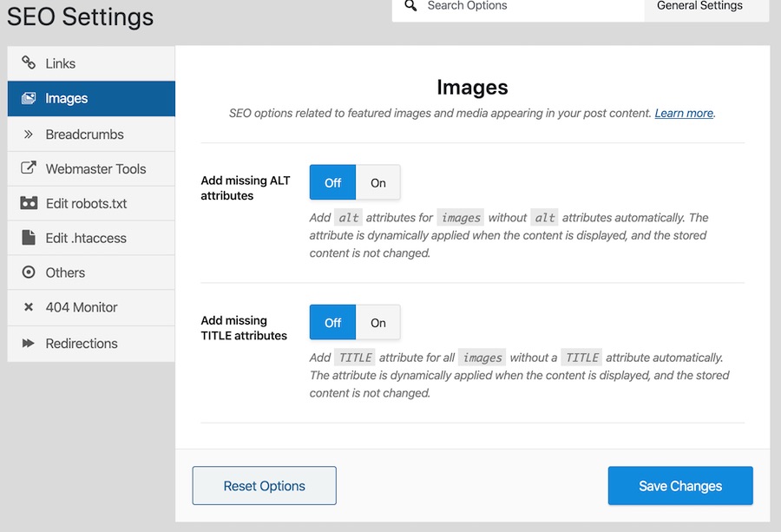
Task: Click the Save Changes button
Action: [x=680, y=486]
